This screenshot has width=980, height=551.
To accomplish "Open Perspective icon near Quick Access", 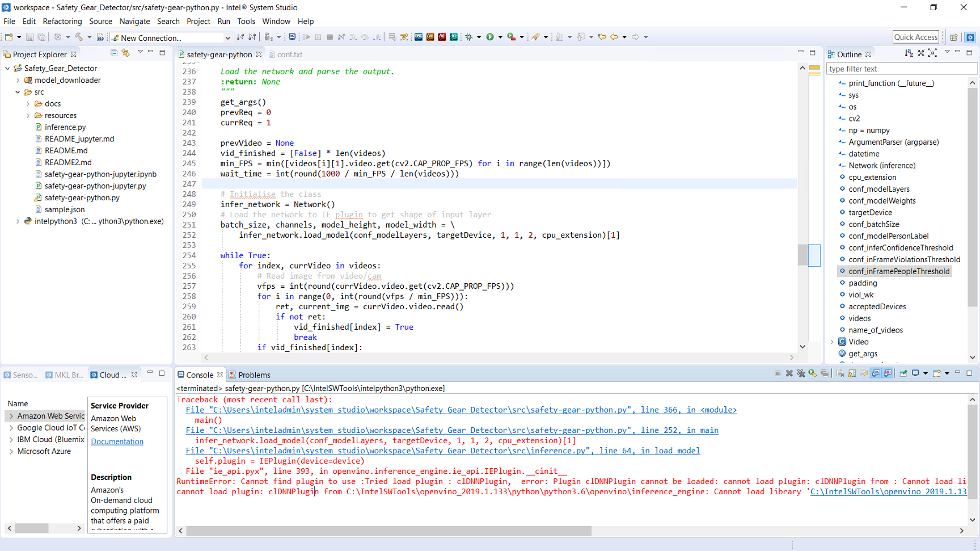I will tap(954, 37).
